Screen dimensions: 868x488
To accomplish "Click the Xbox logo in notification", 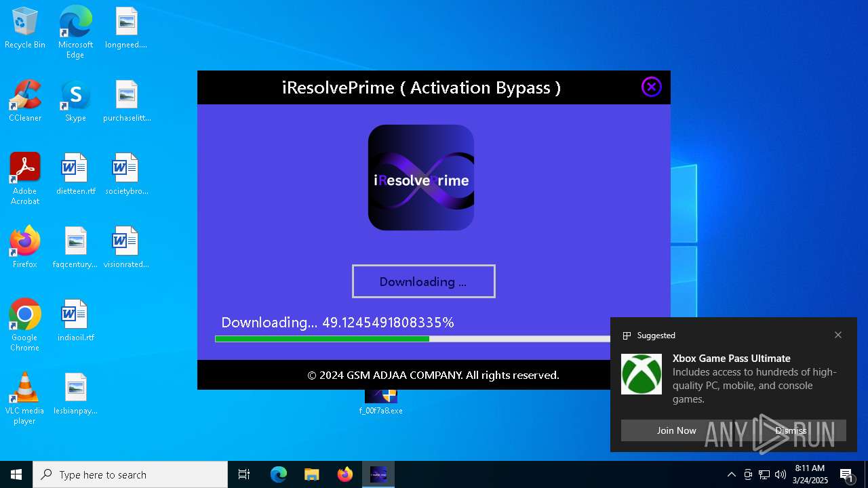I will click(x=642, y=374).
